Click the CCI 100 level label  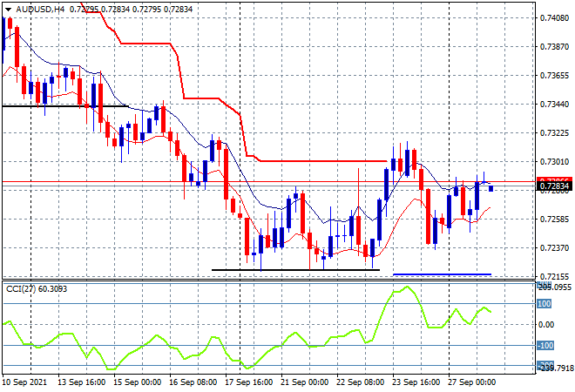(x=545, y=304)
